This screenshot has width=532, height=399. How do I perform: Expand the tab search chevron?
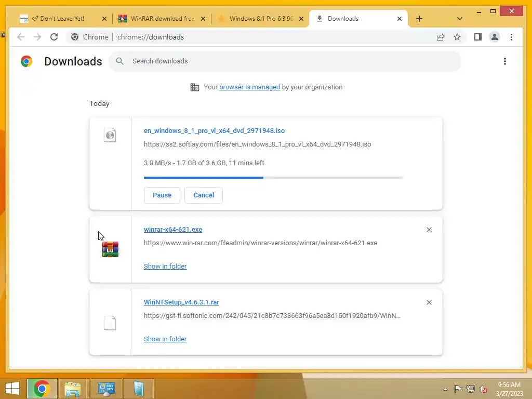(x=460, y=19)
